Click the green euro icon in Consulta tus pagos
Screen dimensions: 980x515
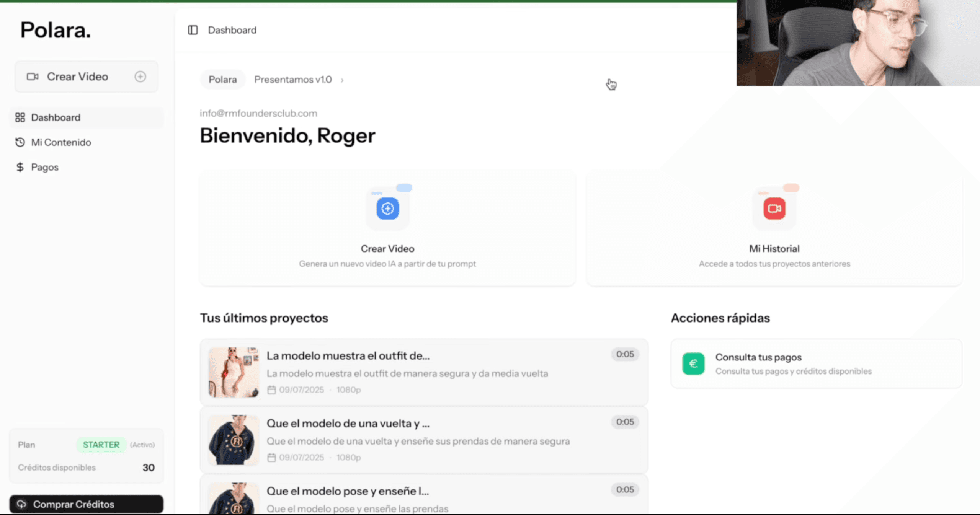693,363
